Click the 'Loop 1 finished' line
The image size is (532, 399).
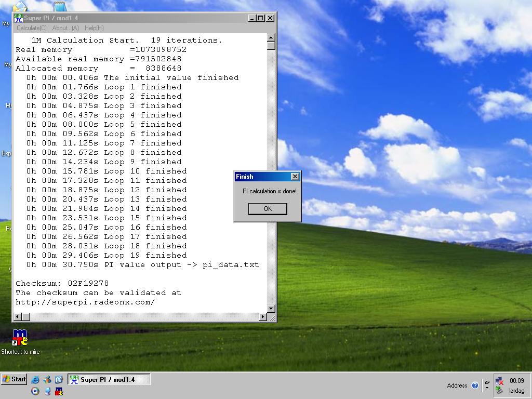click(104, 87)
